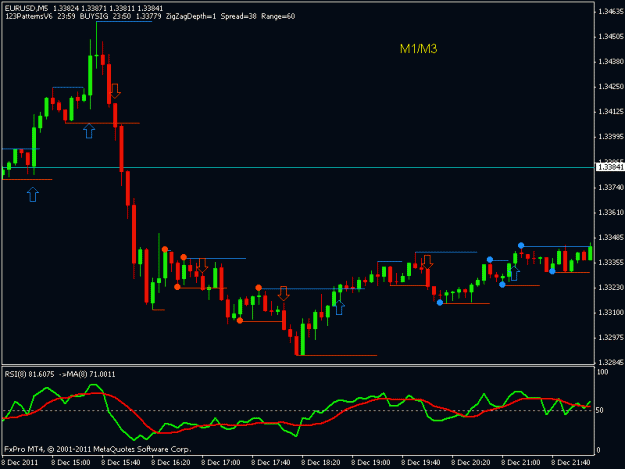Screen dimensions: 625x469
Task: Click the EURUSD,M5 price header text
Action: tap(84, 8)
